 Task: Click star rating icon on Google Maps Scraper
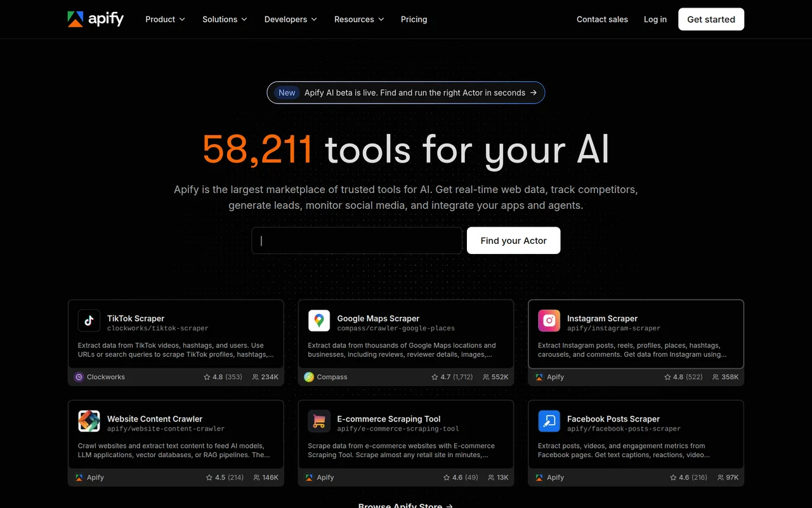[435, 377]
